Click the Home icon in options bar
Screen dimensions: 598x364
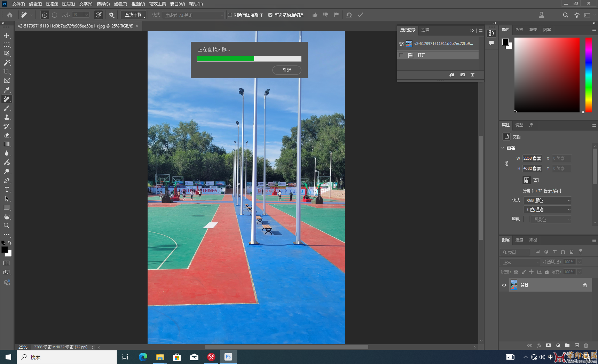pos(10,15)
